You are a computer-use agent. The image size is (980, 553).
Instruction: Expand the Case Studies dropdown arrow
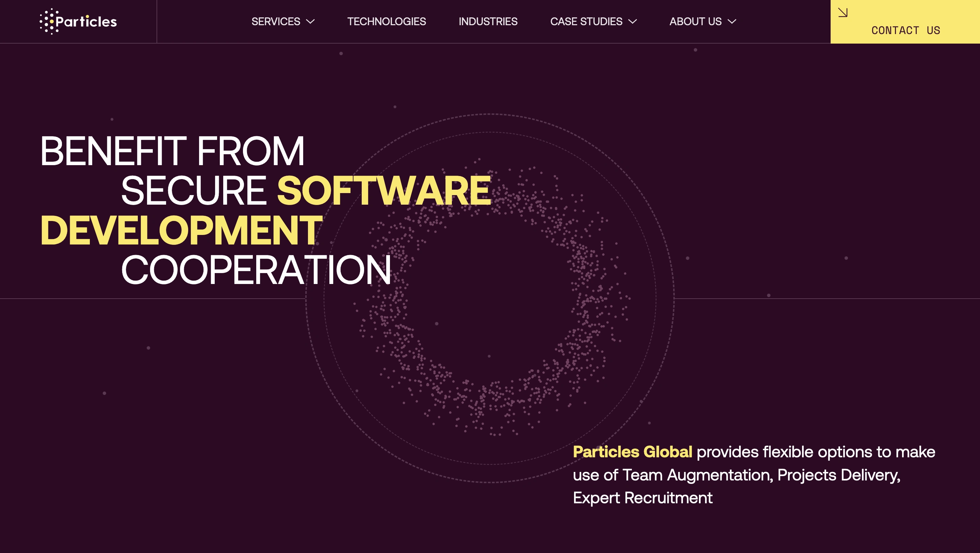point(632,22)
